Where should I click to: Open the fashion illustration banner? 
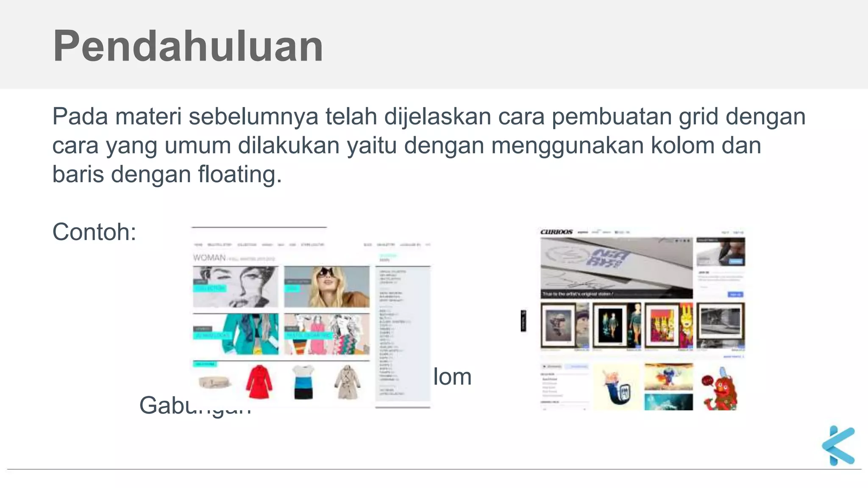point(327,334)
